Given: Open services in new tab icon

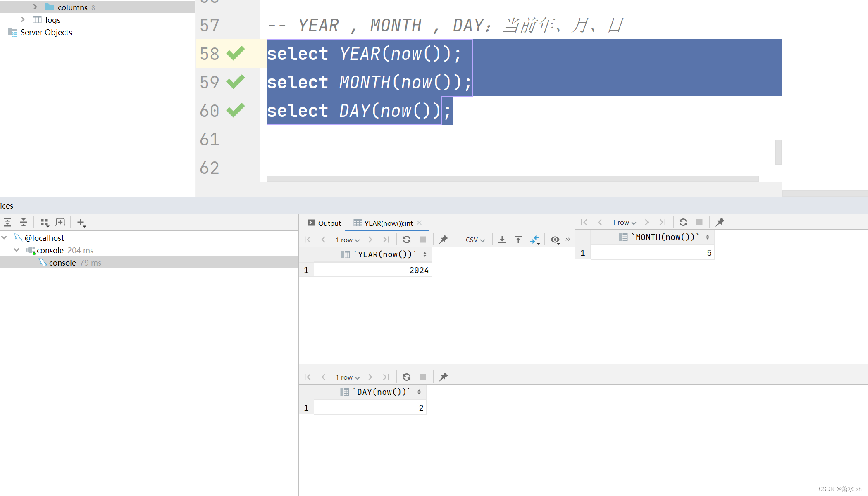Looking at the screenshot, I should 60,223.
